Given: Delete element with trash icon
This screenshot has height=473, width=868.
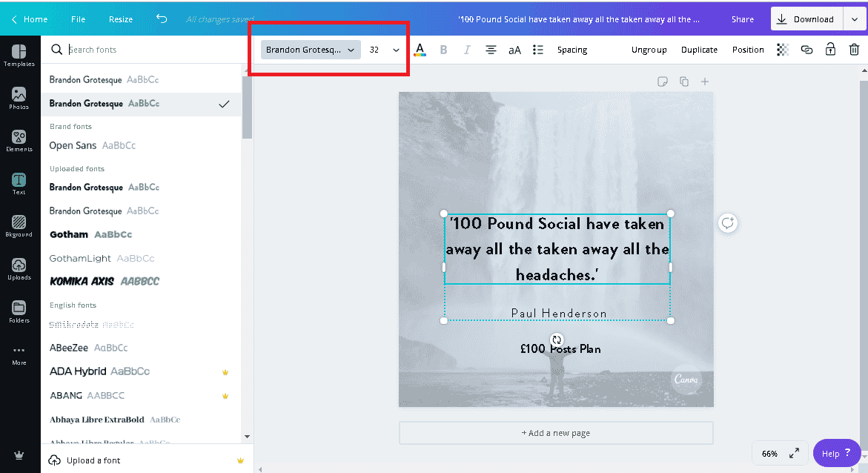Looking at the screenshot, I should tap(854, 50).
